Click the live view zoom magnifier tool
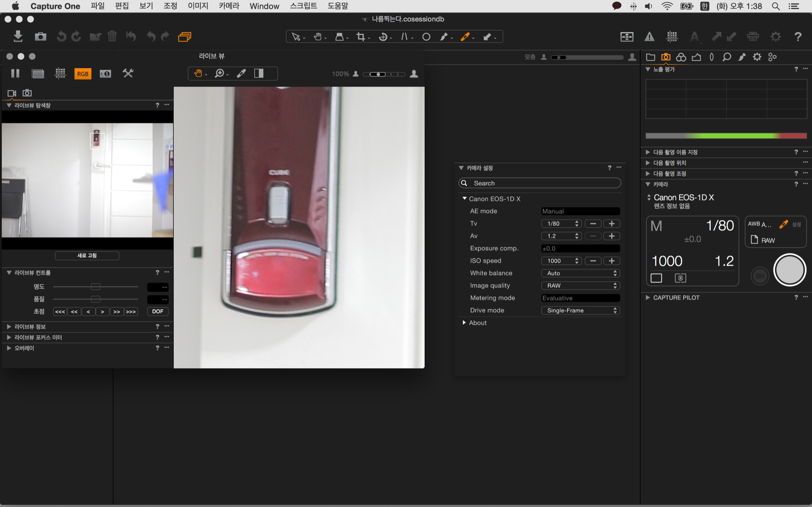 [x=219, y=73]
